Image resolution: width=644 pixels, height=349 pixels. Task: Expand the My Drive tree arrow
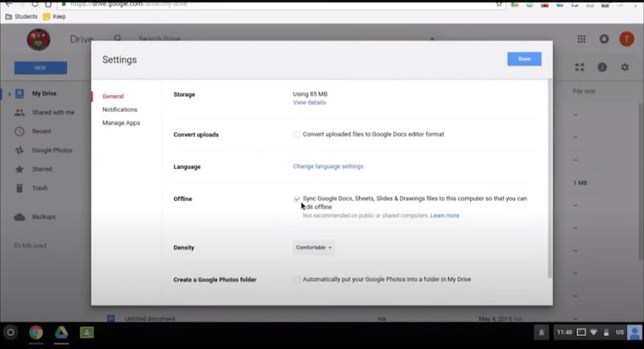click(10, 93)
